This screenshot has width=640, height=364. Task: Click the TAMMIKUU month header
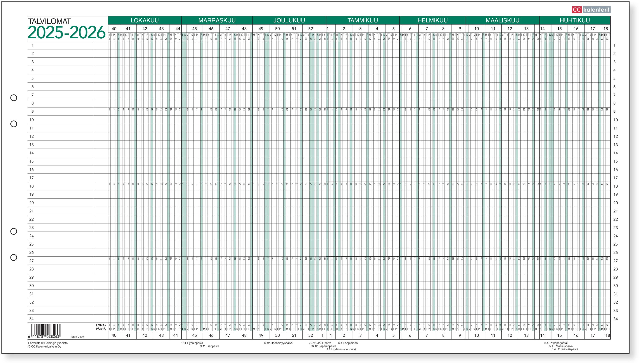(x=362, y=20)
